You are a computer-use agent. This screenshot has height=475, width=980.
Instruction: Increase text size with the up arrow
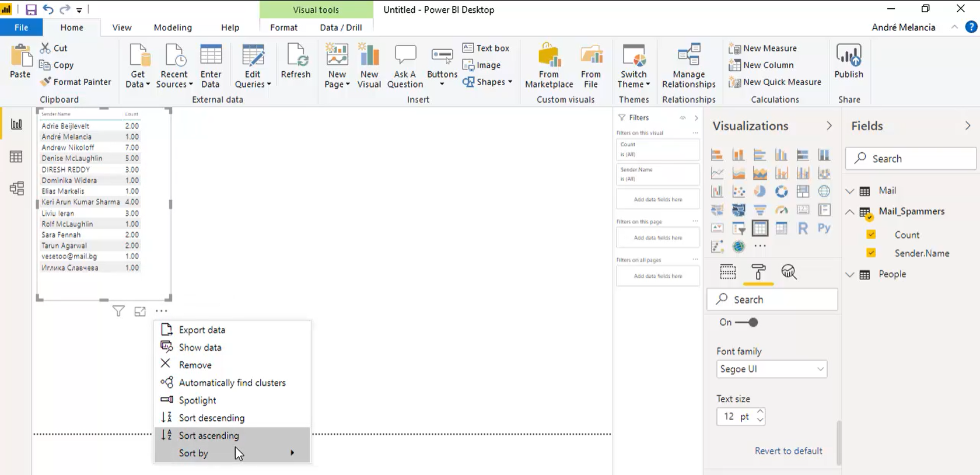pos(760,412)
